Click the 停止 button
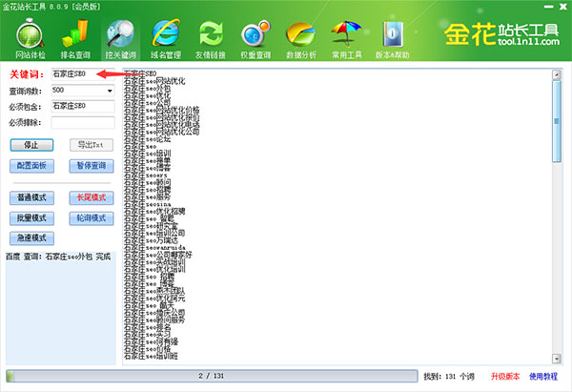This screenshot has width=572, height=392. [31, 145]
